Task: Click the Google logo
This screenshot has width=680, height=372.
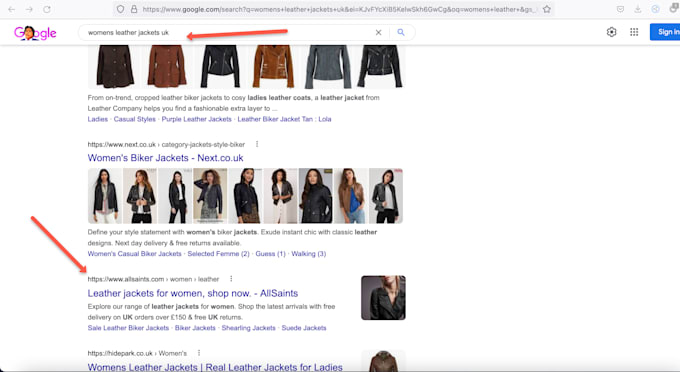Action: 35,33
